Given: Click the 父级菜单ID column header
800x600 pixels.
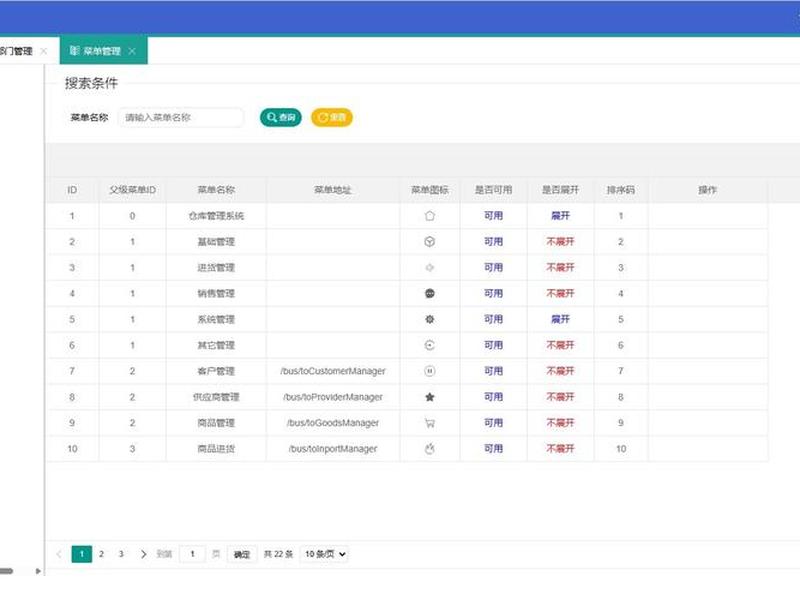Looking at the screenshot, I should tap(132, 190).
